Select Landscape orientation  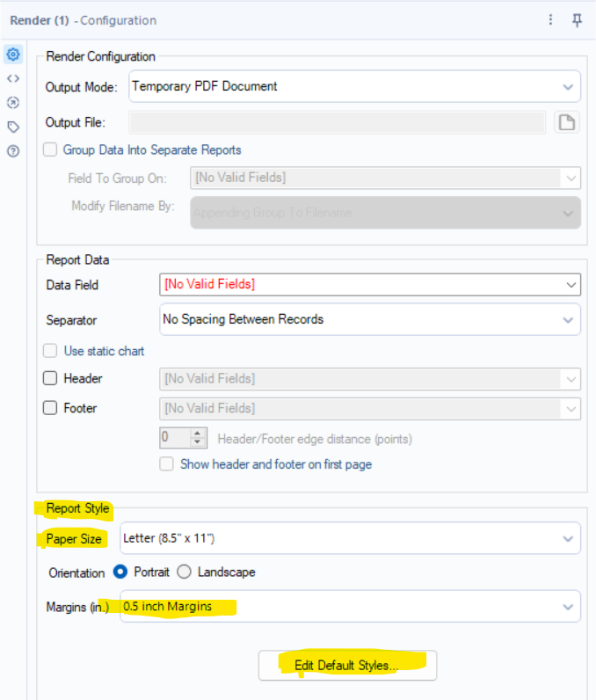(x=184, y=572)
